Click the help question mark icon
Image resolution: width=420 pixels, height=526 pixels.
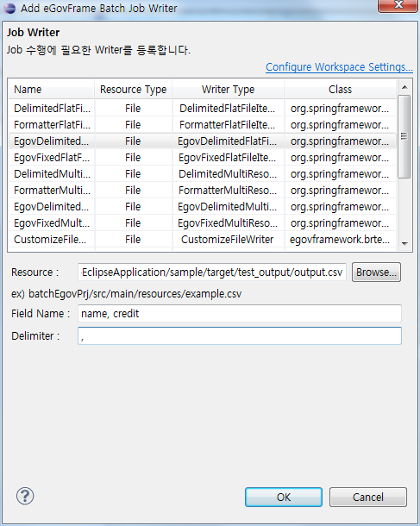[x=25, y=496]
